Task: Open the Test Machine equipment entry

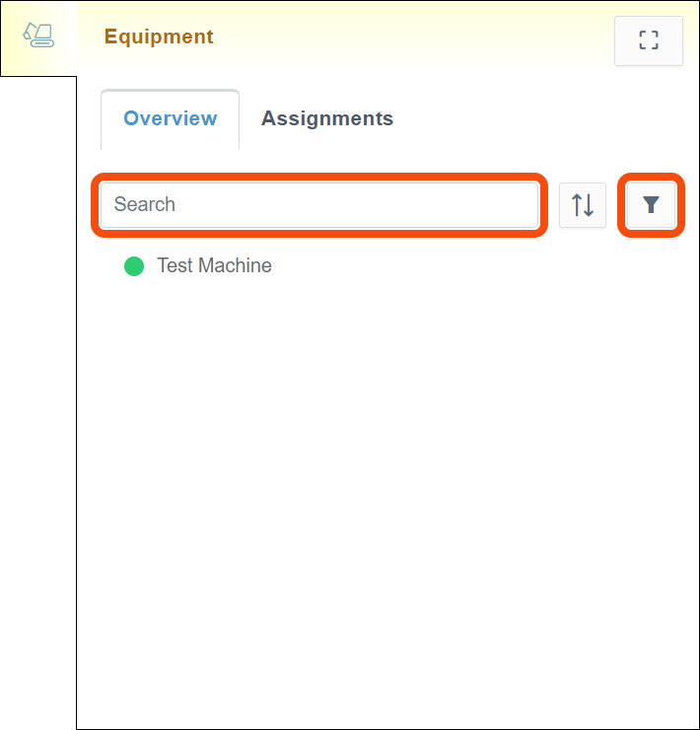Action: [214, 266]
